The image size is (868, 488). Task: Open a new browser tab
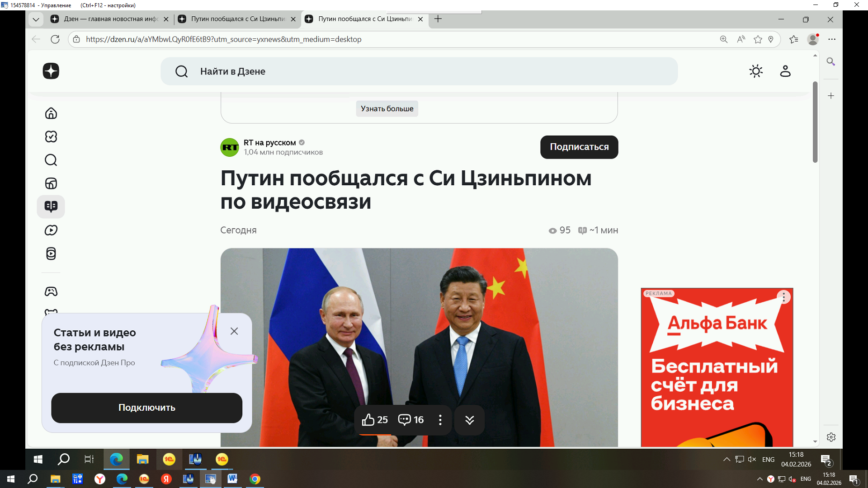pos(438,19)
